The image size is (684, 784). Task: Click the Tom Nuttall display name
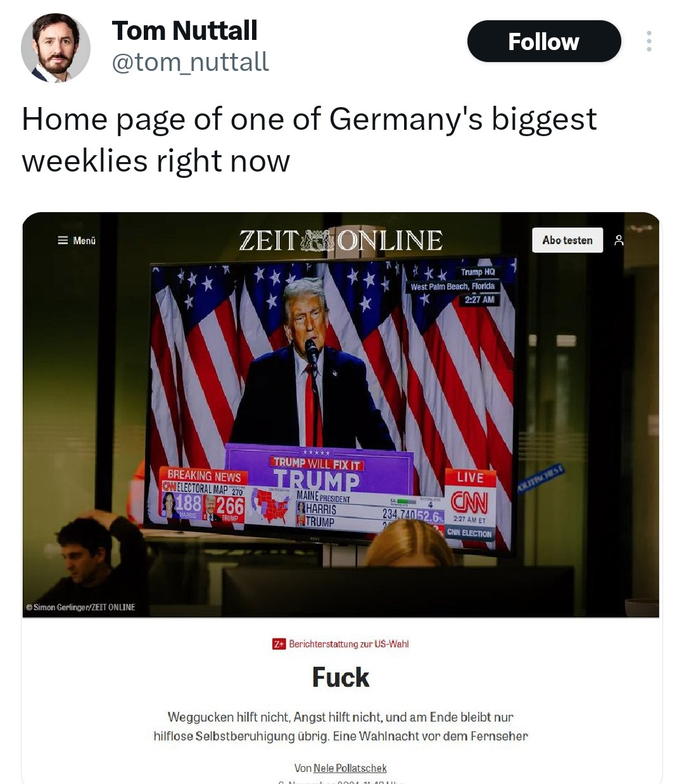coord(184,30)
